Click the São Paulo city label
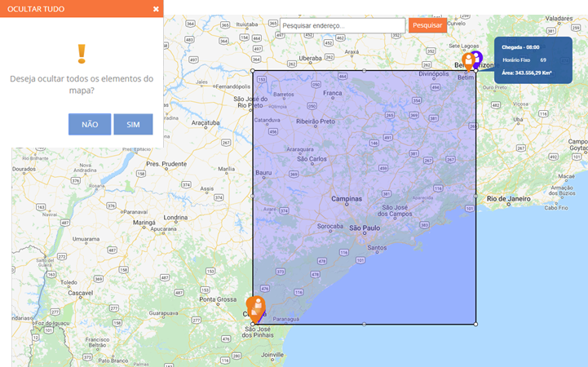588x367 pixels. pyautogui.click(x=365, y=228)
